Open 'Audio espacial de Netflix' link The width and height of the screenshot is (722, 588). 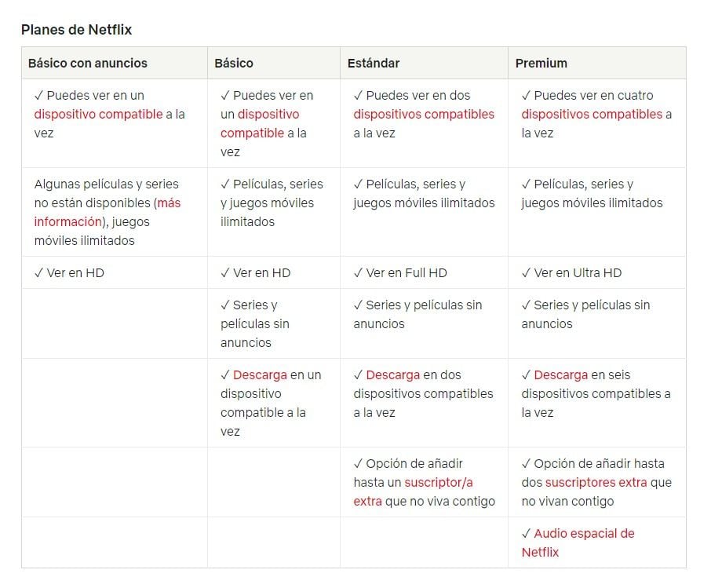pyautogui.click(x=578, y=543)
